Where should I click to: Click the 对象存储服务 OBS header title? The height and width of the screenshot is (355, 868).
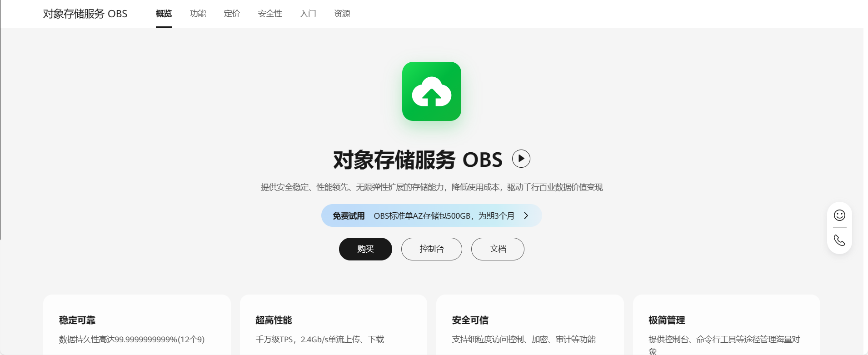click(x=85, y=14)
